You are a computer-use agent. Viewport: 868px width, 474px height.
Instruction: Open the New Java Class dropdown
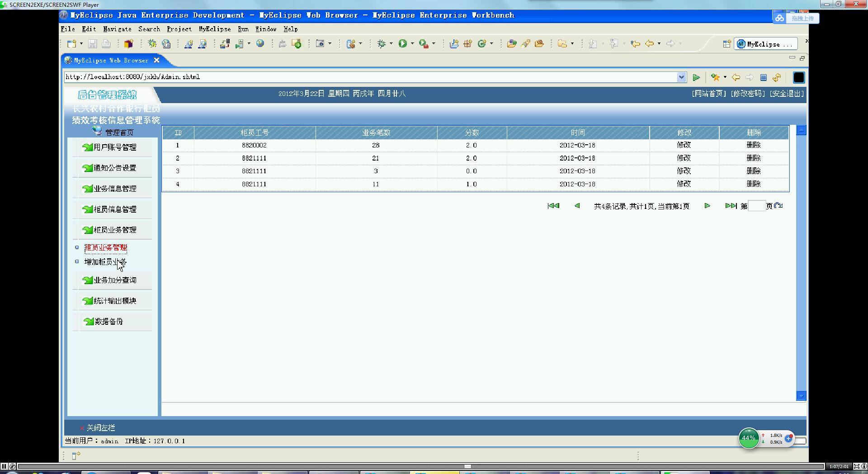point(491,44)
